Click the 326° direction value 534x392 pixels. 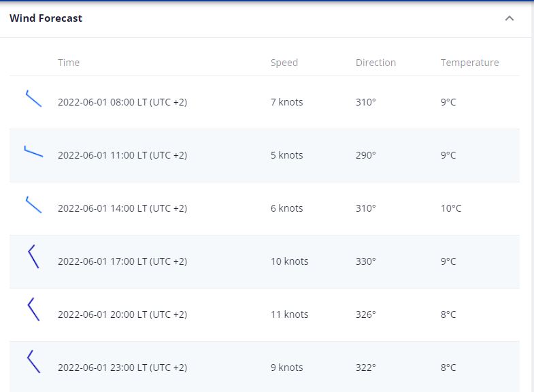point(365,314)
